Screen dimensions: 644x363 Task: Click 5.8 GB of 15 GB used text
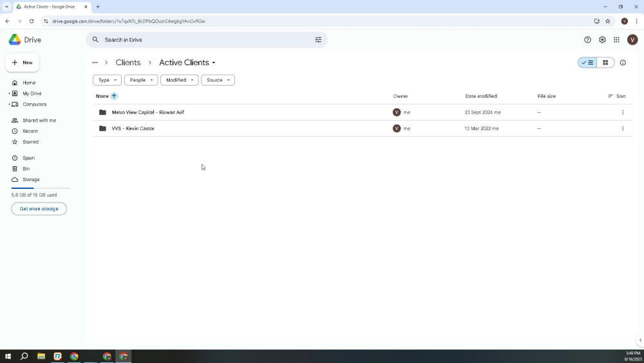tap(34, 195)
